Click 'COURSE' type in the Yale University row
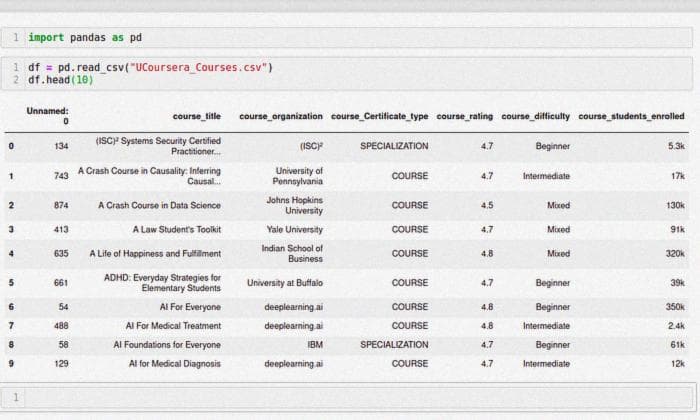This screenshot has width=700, height=420. point(410,229)
